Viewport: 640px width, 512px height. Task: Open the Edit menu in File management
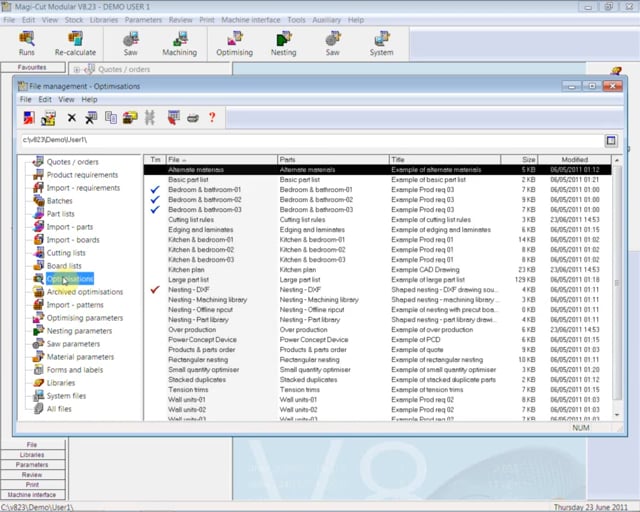45,100
